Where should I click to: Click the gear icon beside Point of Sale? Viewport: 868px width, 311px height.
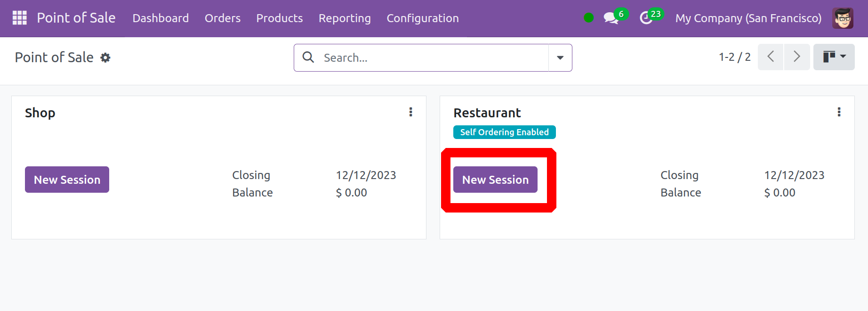[x=105, y=57]
